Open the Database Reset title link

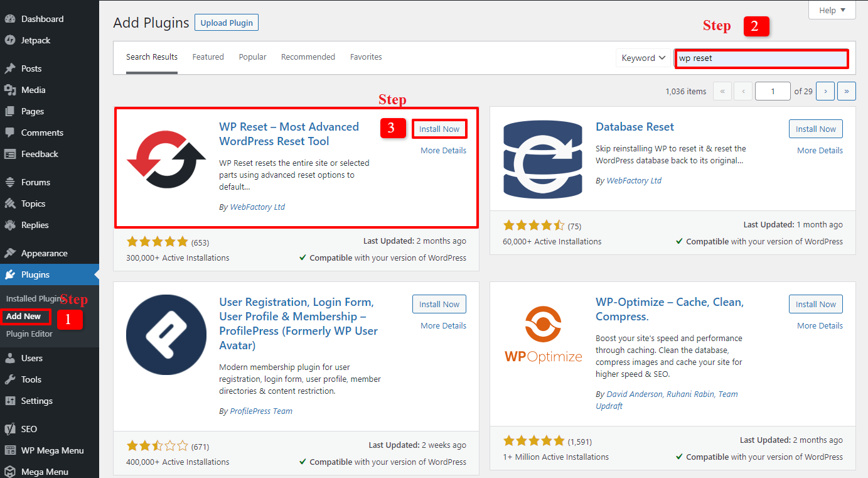click(635, 127)
